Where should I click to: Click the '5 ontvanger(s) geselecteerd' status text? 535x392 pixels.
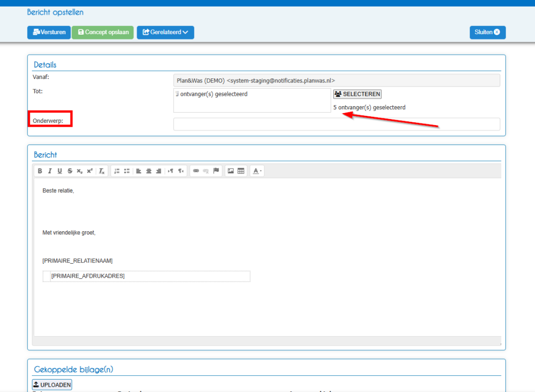370,108
